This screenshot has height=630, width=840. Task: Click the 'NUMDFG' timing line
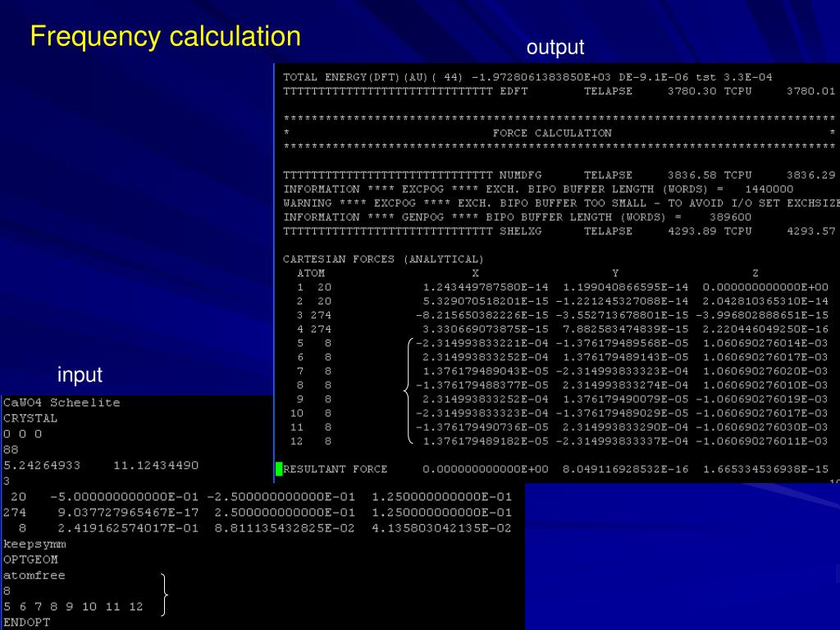[x=559, y=176]
